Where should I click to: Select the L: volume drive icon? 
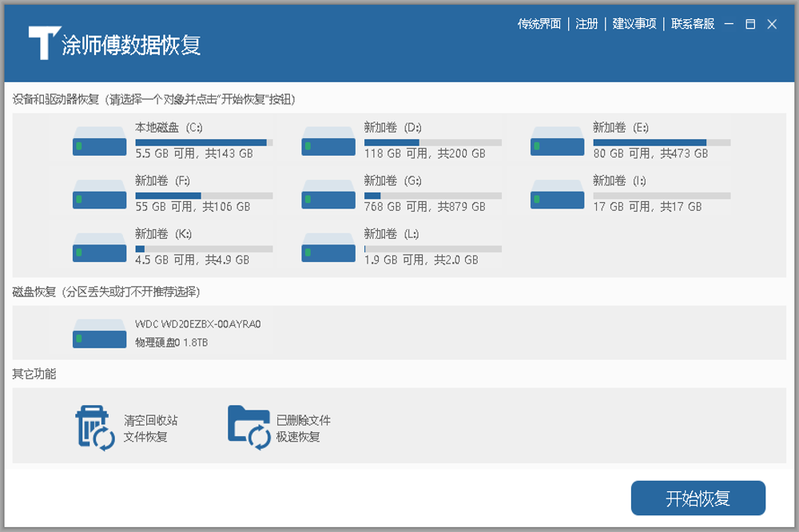(x=328, y=248)
